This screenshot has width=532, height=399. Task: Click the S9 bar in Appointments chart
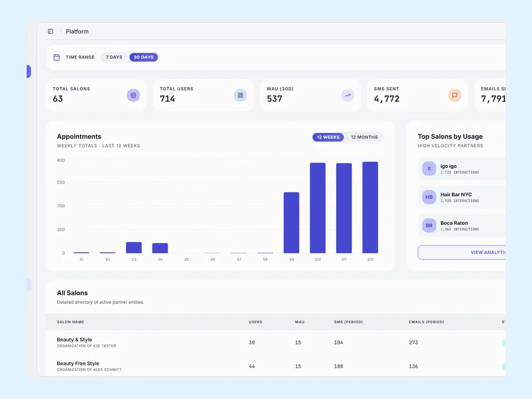point(291,223)
